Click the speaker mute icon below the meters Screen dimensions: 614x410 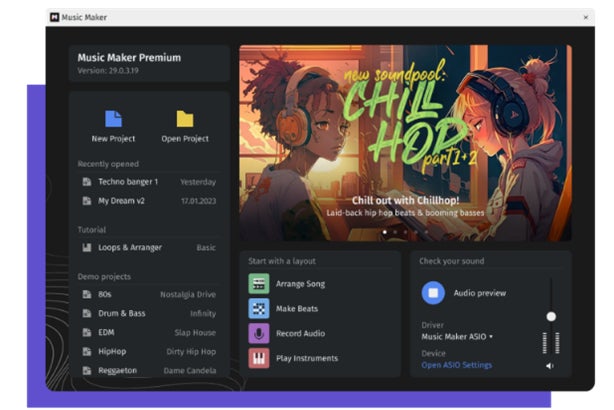point(550,366)
